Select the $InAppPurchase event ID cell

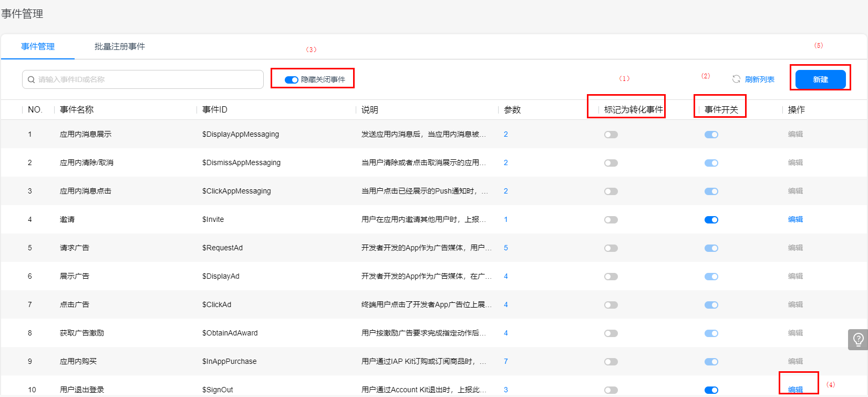tap(230, 361)
